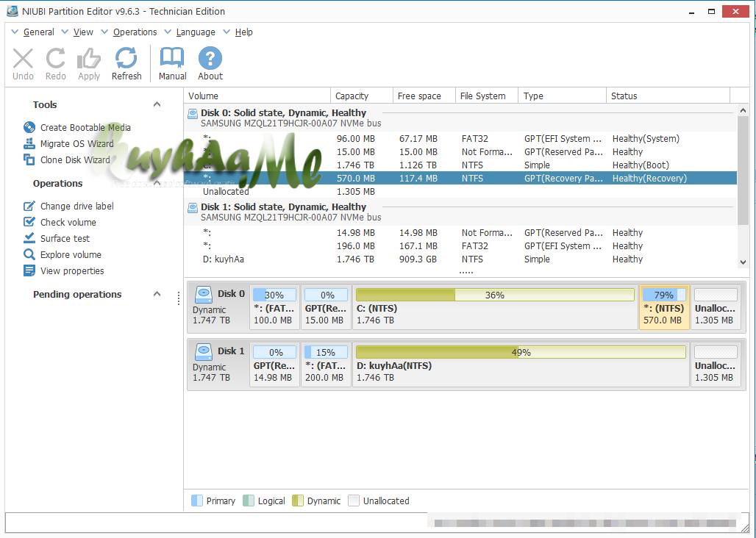The image size is (756, 538).
Task: Click the Migrate OS Wizard icon
Action: point(29,143)
